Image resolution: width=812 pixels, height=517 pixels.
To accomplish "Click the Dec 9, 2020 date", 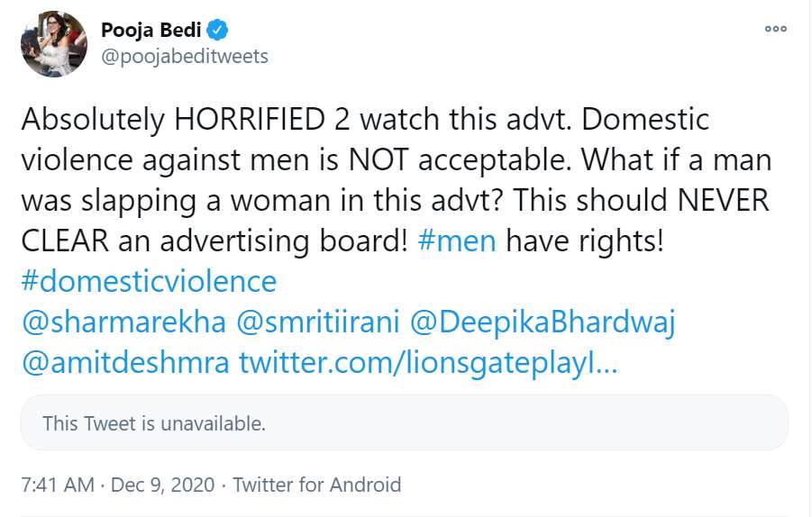I will (163, 485).
